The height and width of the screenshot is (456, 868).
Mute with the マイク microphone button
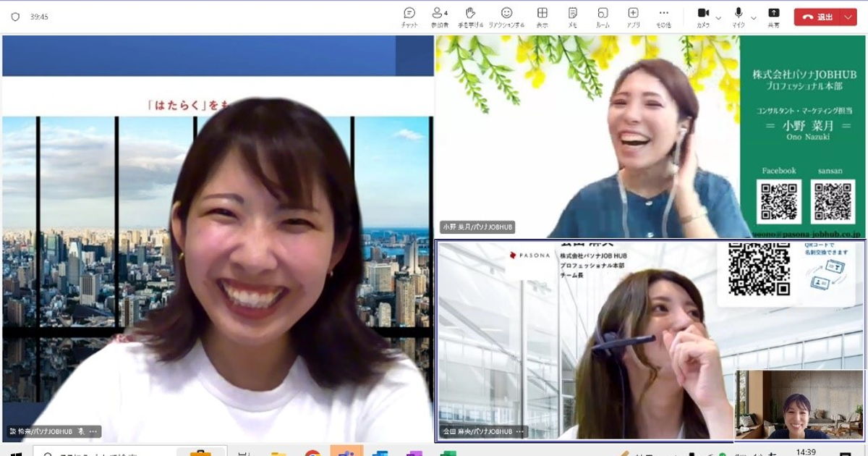(x=739, y=17)
